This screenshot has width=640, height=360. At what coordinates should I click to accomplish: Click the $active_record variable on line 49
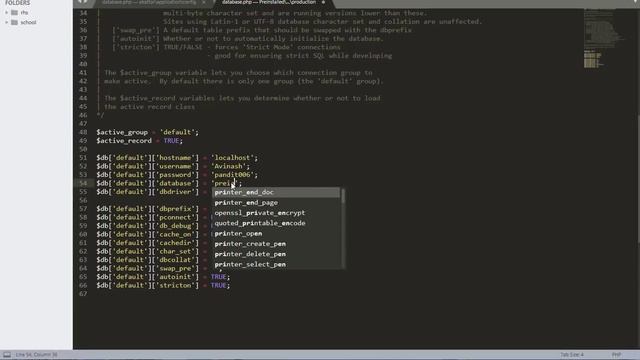point(124,141)
